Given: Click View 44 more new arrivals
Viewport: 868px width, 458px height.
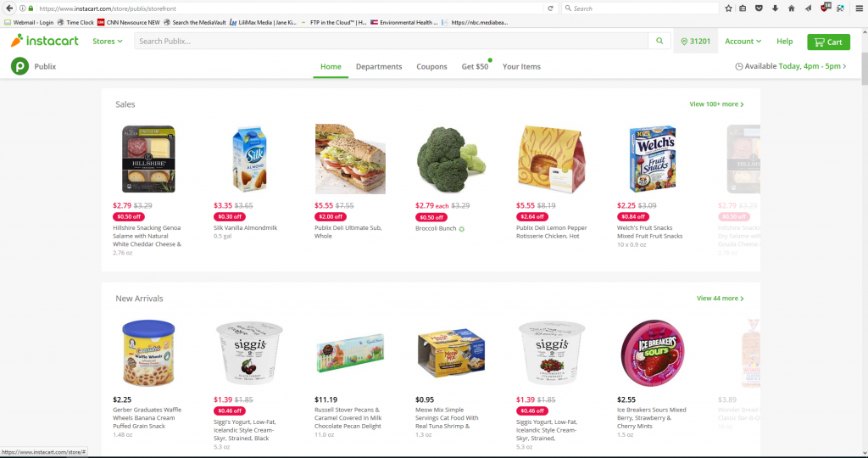Looking at the screenshot, I should coord(721,298).
